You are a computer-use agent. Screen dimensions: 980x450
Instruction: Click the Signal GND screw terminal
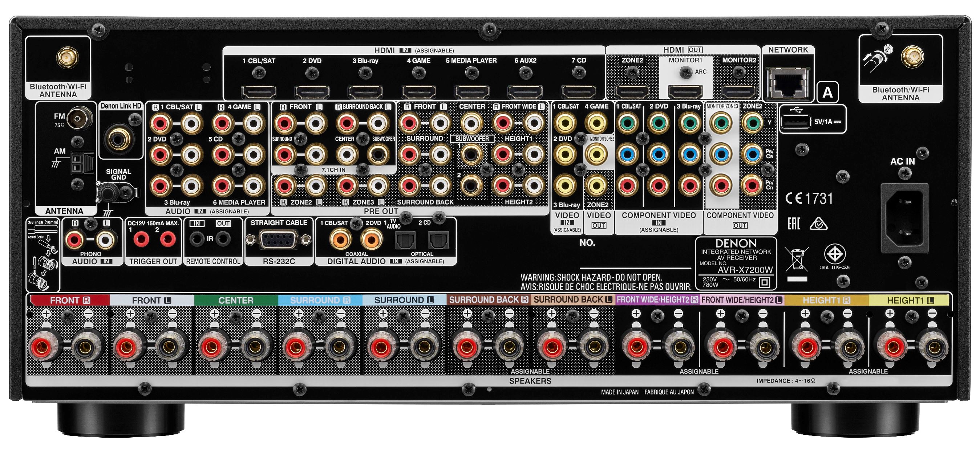coord(106,192)
